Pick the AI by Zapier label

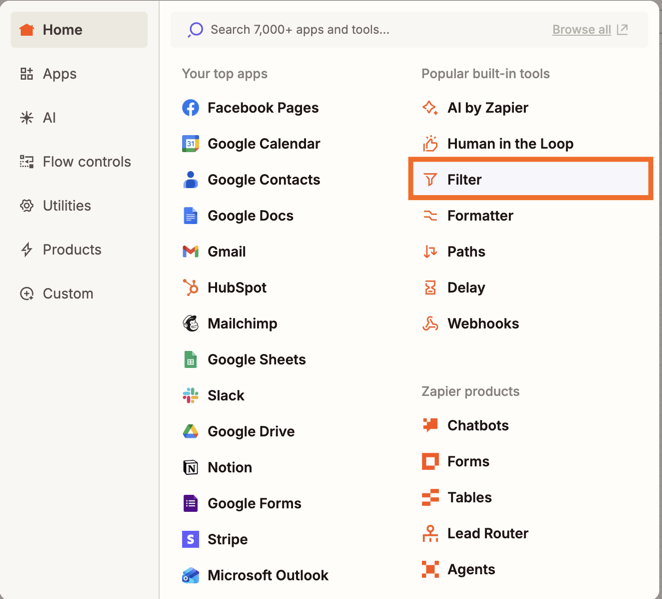point(488,108)
